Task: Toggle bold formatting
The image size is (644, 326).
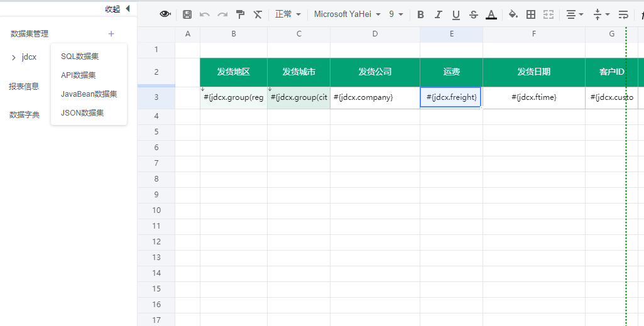Action: coord(420,14)
